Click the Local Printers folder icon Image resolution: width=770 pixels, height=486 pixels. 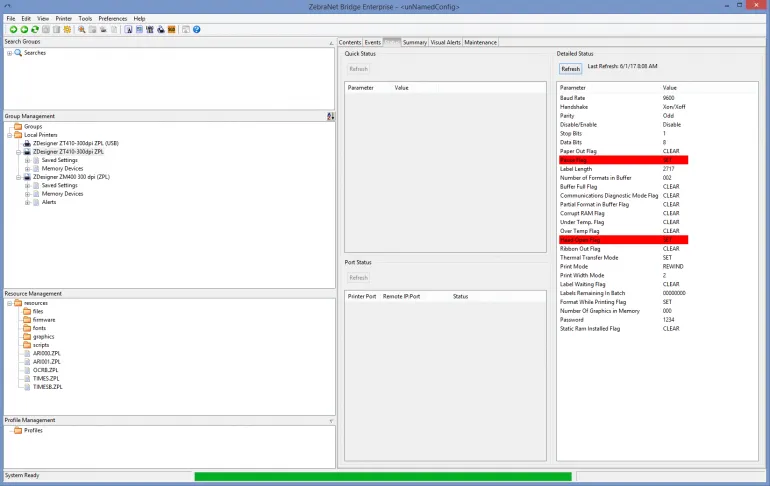(18, 135)
